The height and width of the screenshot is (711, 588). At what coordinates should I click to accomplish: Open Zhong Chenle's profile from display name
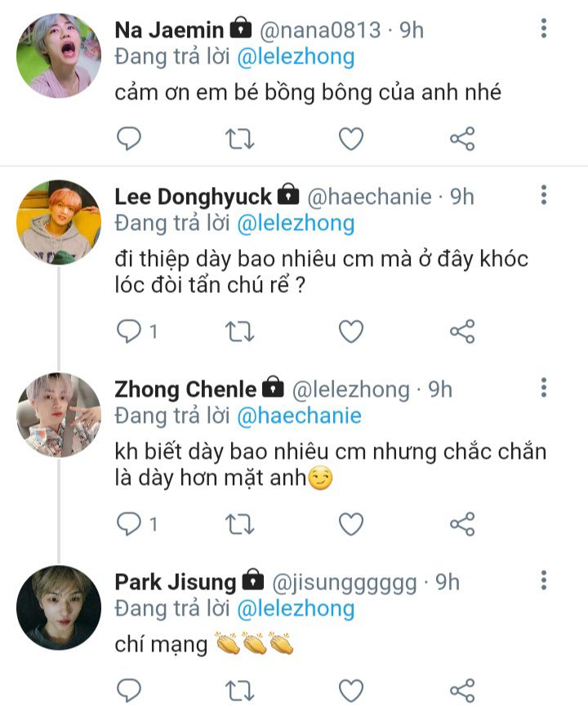(185, 389)
